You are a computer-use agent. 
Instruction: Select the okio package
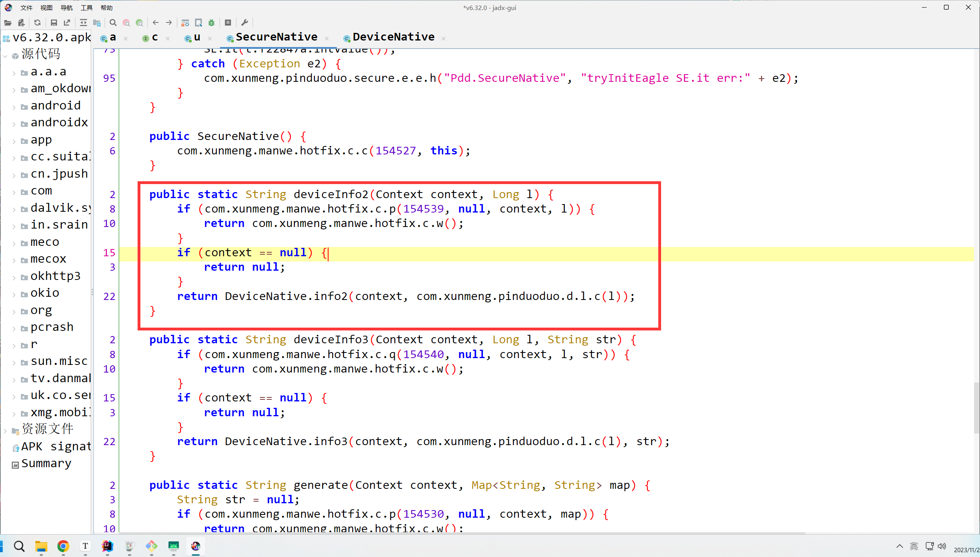[45, 293]
